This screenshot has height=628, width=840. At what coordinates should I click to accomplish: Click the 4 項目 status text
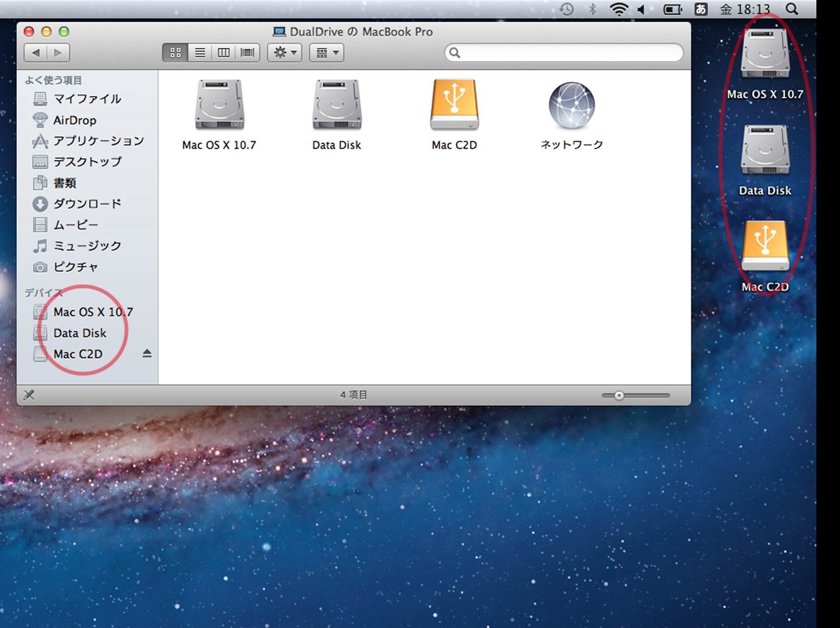click(354, 395)
